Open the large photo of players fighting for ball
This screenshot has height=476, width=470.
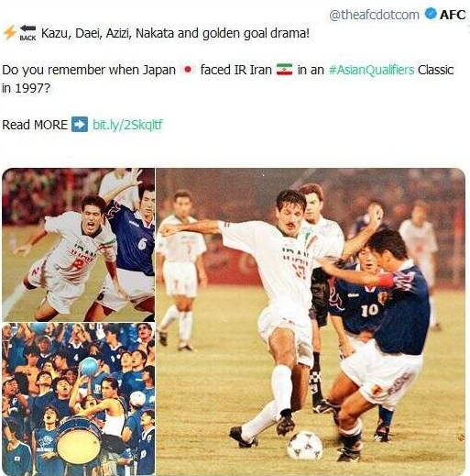tap(311, 322)
